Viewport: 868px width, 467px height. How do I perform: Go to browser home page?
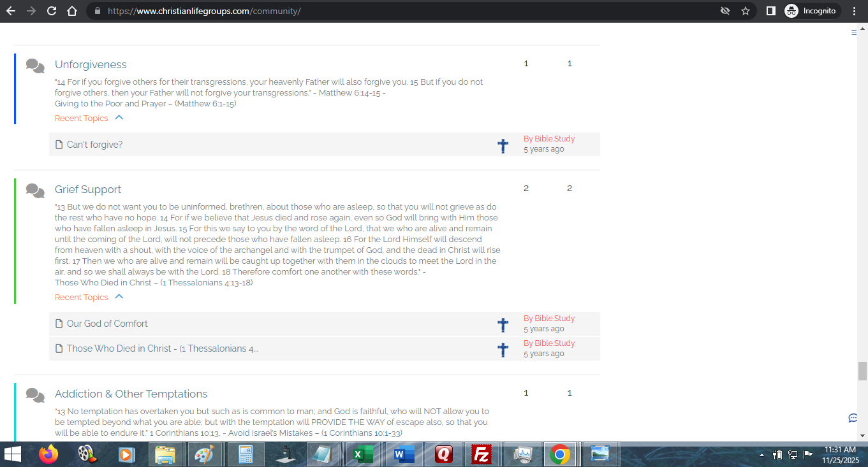(72, 11)
